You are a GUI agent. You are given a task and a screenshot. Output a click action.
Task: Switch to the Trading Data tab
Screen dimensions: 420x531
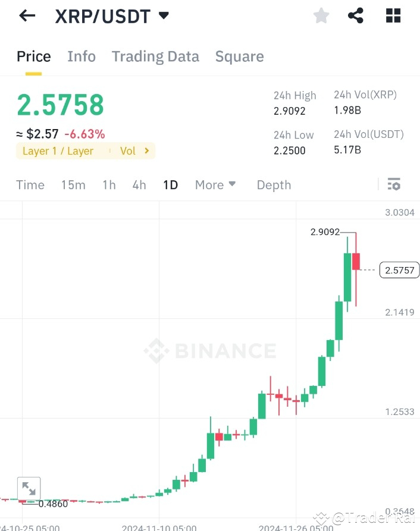tap(155, 56)
